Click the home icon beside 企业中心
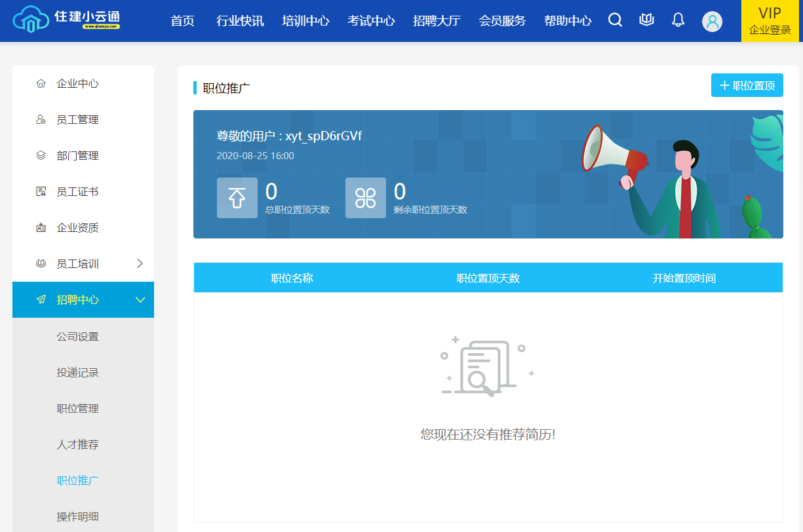The image size is (803, 532). pos(41,83)
